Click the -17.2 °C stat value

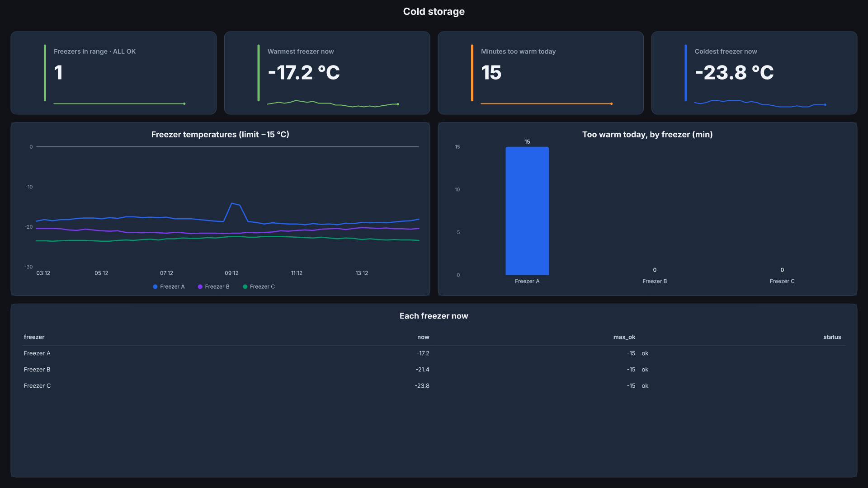[x=304, y=73]
